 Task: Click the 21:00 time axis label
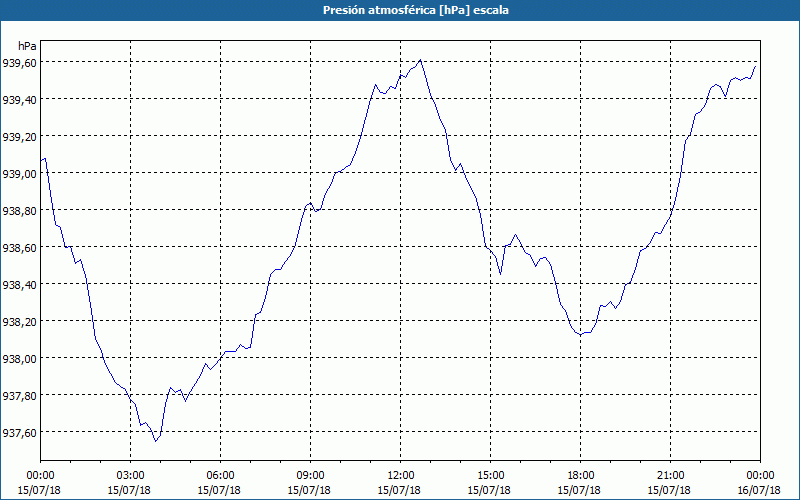click(670, 476)
